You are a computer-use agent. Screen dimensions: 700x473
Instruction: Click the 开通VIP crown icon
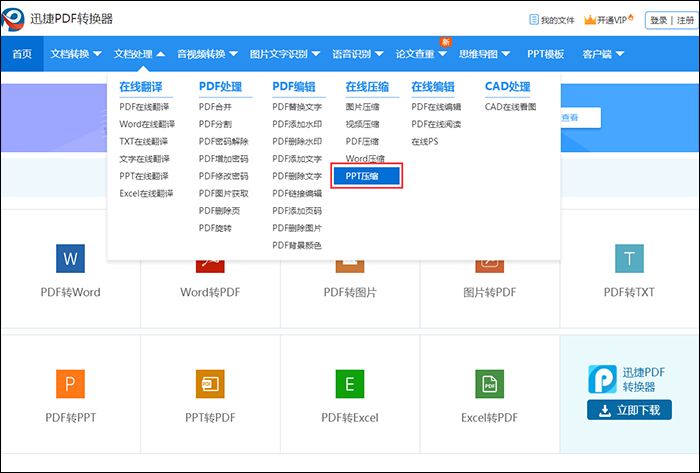point(590,20)
